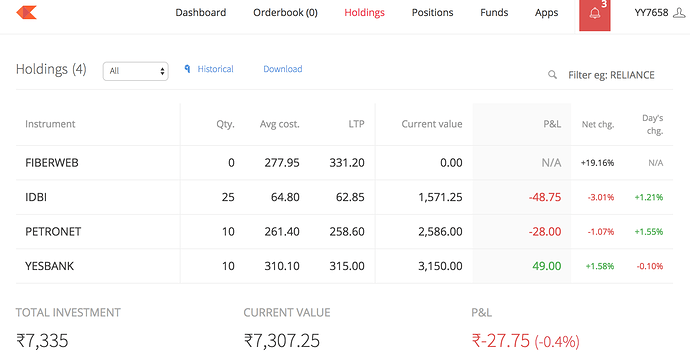Click the Historical link

(x=215, y=69)
